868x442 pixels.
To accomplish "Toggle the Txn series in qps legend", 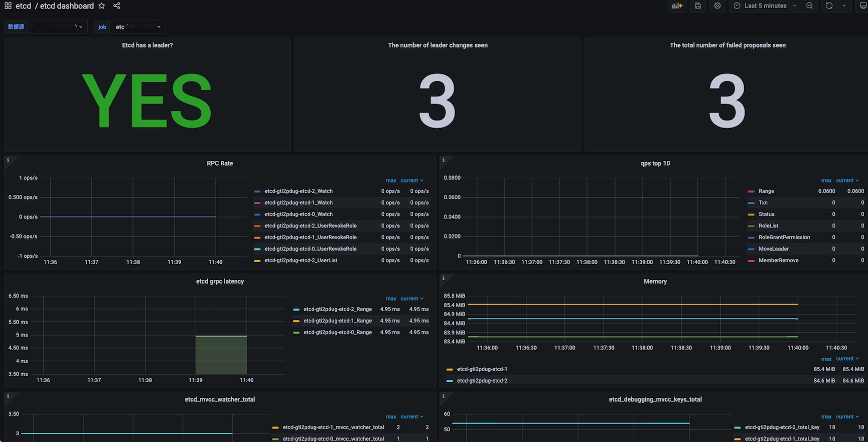I will pos(763,203).
